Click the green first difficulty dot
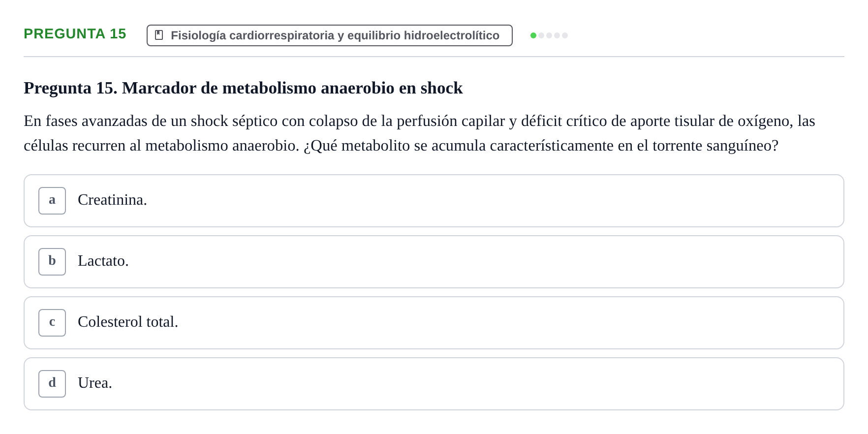 click(533, 35)
